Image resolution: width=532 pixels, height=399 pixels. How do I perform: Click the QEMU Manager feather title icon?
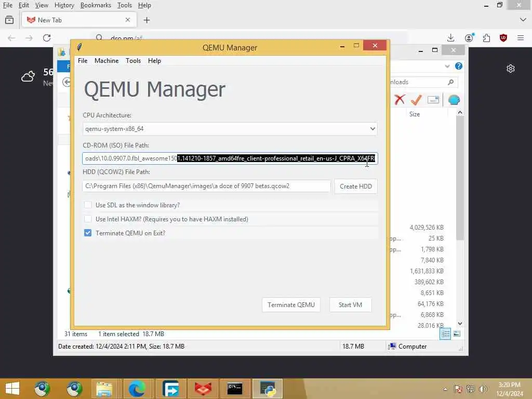tap(79, 47)
